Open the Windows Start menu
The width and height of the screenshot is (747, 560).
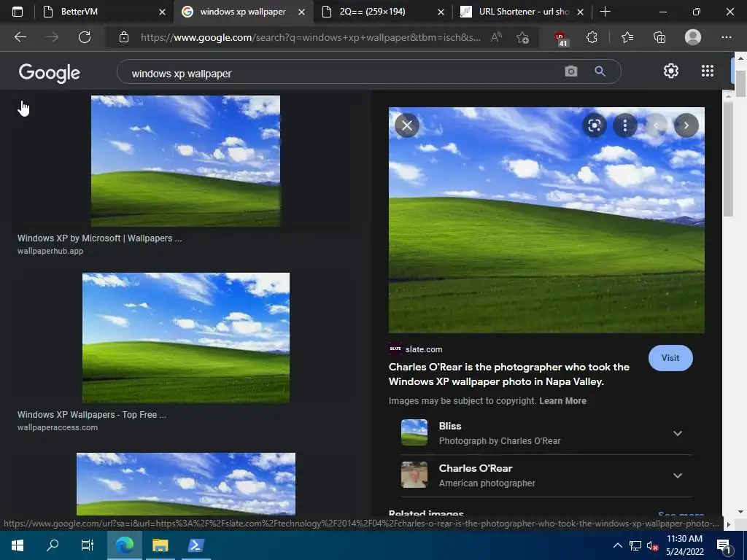[x=18, y=545]
